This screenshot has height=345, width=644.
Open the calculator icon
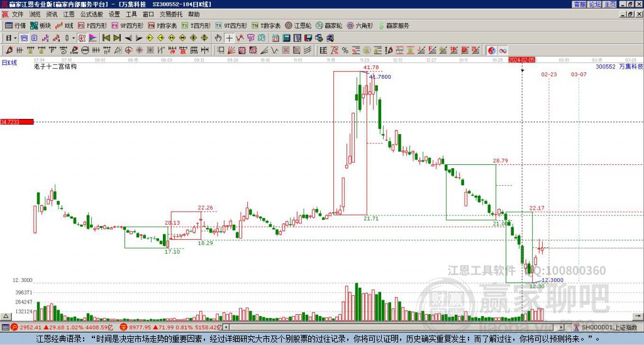(x=286, y=38)
